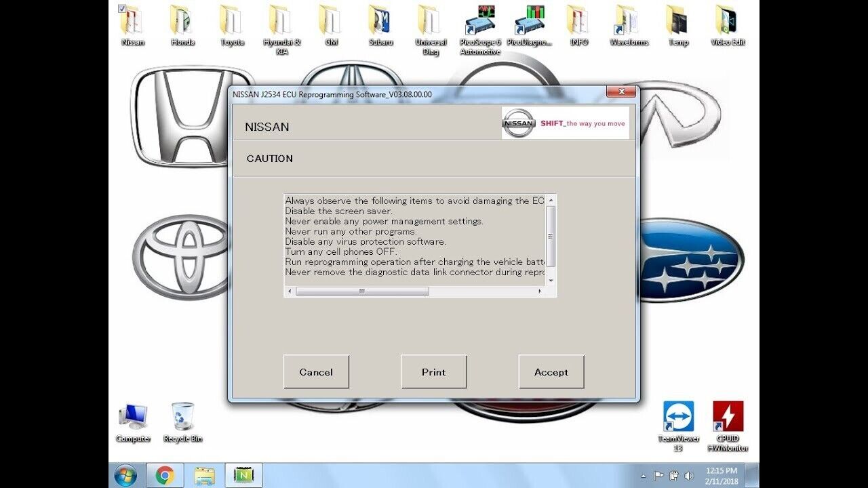868x488 pixels.
Task: Open the Computer desktop icon
Action: tap(133, 423)
